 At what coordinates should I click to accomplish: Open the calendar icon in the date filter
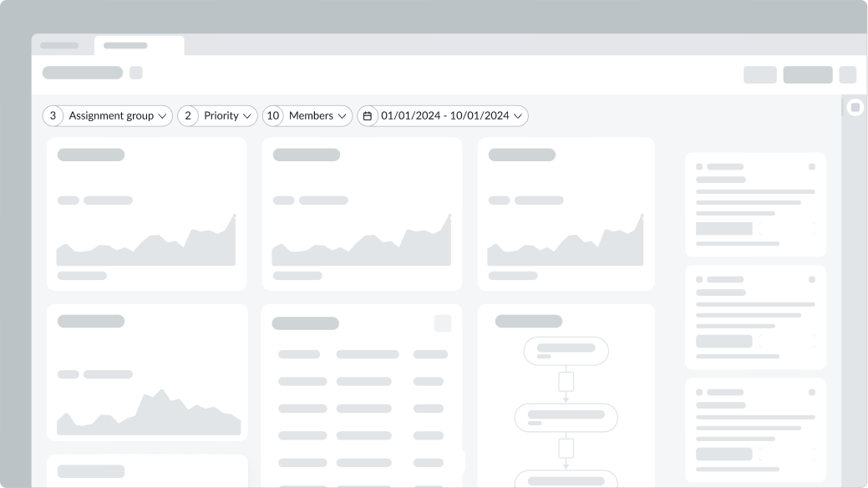368,116
